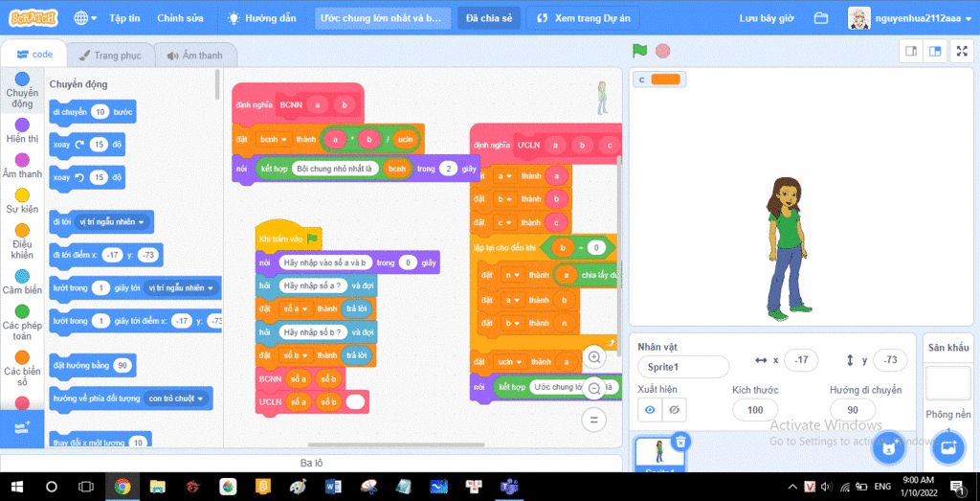Open choose a sprite button
The image size is (980, 501).
coord(889,448)
